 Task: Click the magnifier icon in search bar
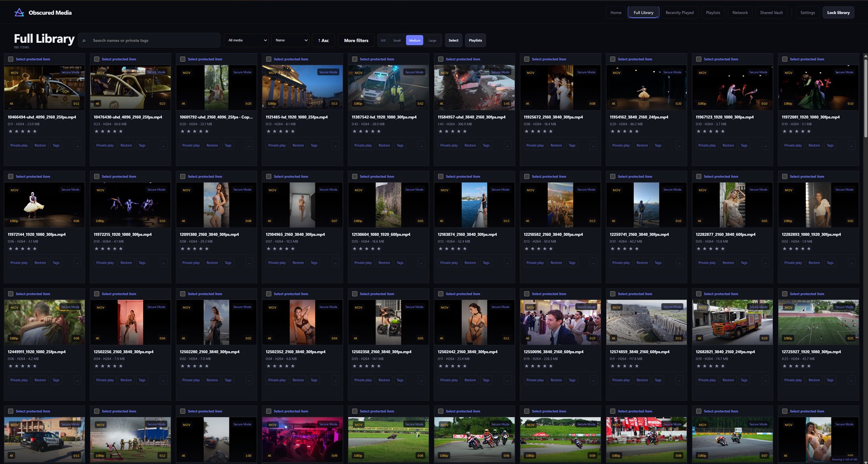84,40
